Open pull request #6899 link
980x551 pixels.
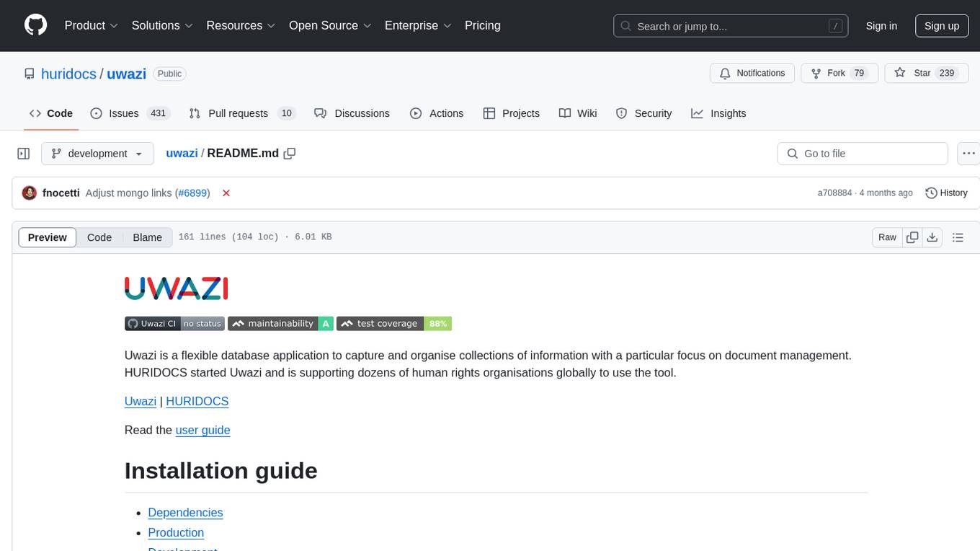tap(192, 193)
